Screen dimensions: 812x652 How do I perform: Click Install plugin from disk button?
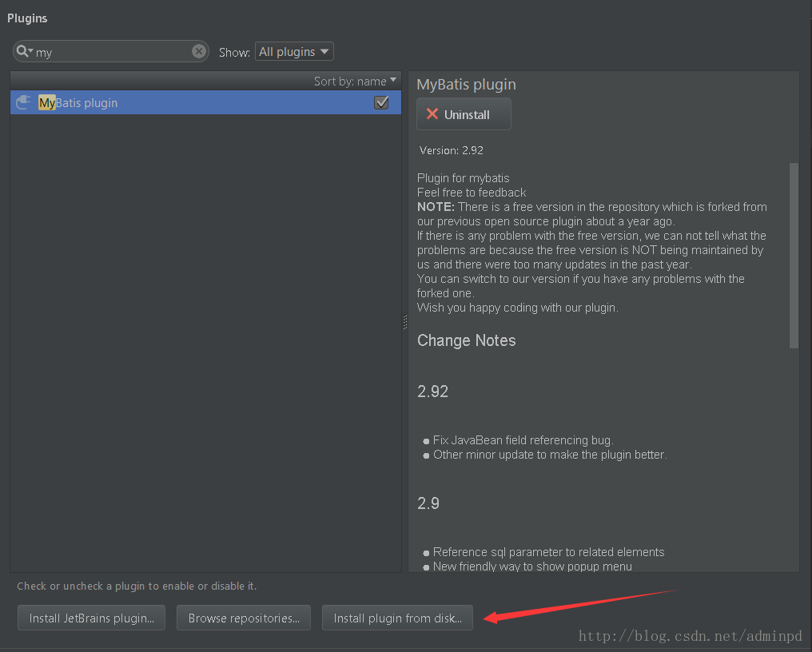pyautogui.click(x=397, y=618)
